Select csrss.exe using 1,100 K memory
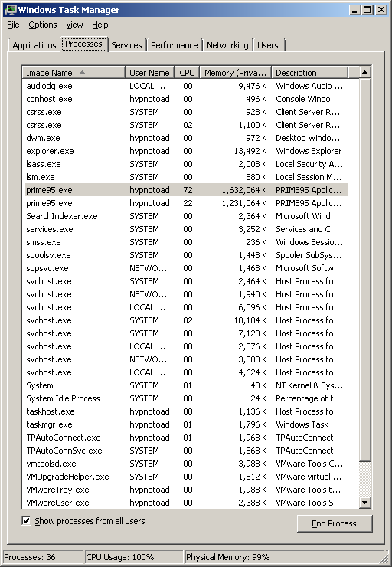The height and width of the screenshot is (567, 392). click(x=186, y=125)
